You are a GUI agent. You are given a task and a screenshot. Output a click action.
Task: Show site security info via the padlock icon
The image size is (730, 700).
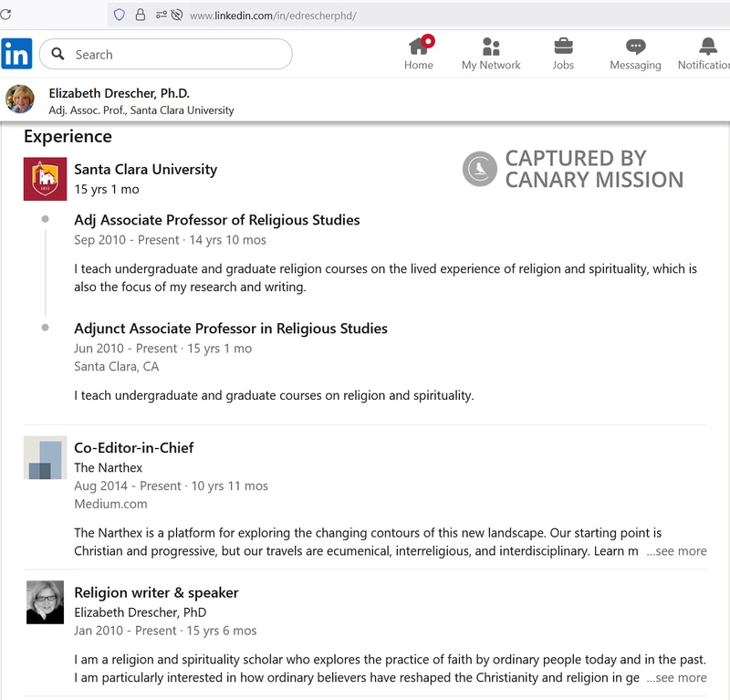tap(141, 15)
